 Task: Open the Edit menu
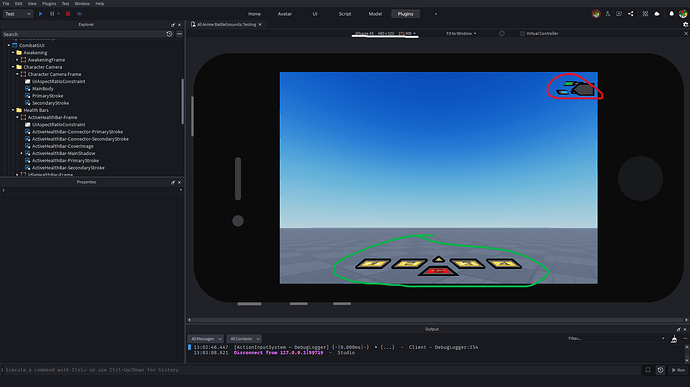(18, 4)
